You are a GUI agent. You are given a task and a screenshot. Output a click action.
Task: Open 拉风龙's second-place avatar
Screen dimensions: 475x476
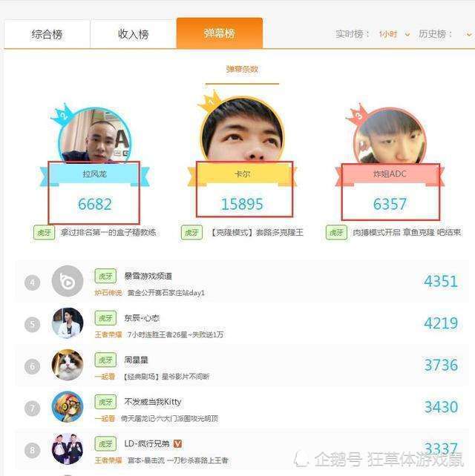click(x=95, y=136)
